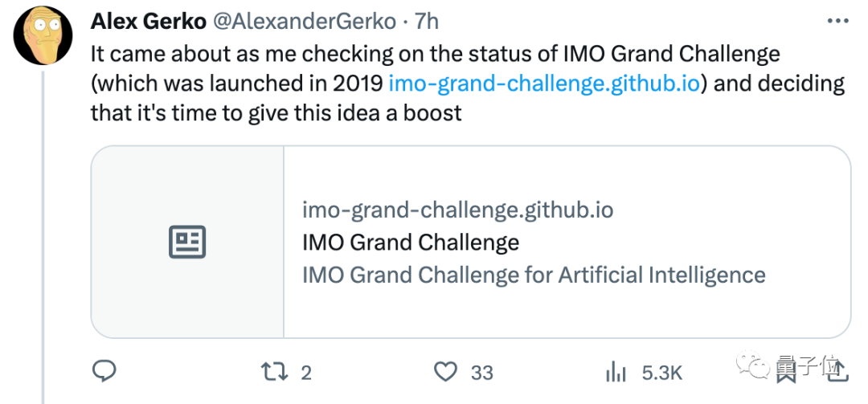Image resolution: width=868 pixels, height=404 pixels.
Task: Click the 5.3K views count
Action: [662, 373]
